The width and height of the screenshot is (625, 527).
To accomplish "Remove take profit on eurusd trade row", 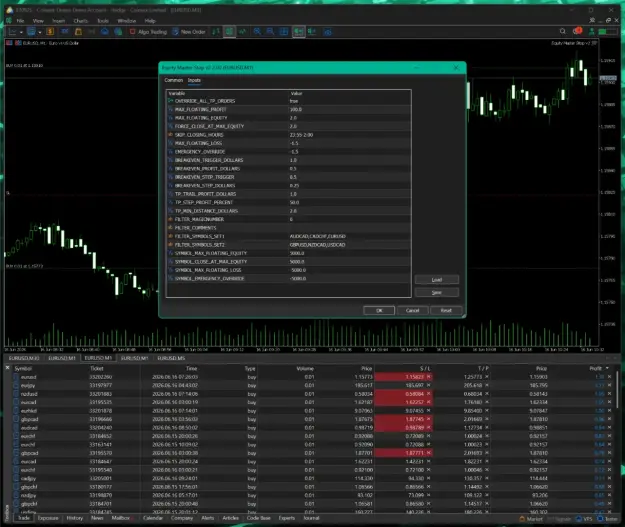I will (487, 377).
